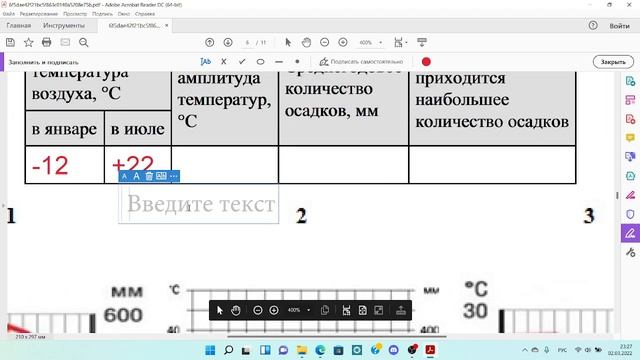Click the fit-width icon in the floating toolbar
This screenshot has height=360, width=640.
(x=346, y=310)
